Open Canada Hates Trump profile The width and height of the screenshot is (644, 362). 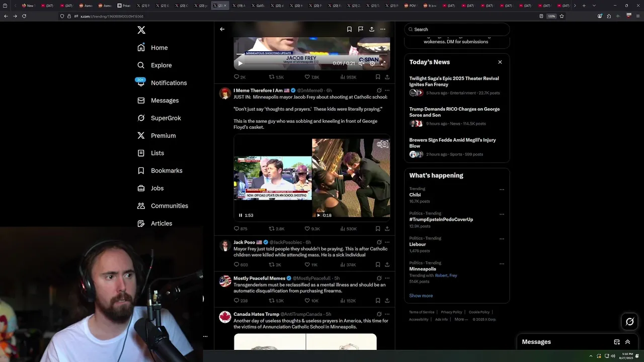(x=256, y=314)
